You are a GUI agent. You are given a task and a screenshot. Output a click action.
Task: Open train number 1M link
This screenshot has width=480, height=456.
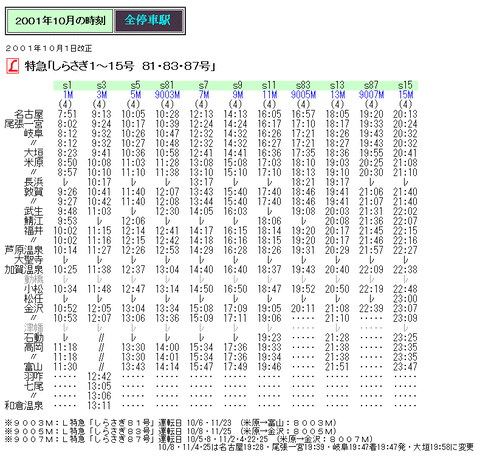[x=68, y=95]
